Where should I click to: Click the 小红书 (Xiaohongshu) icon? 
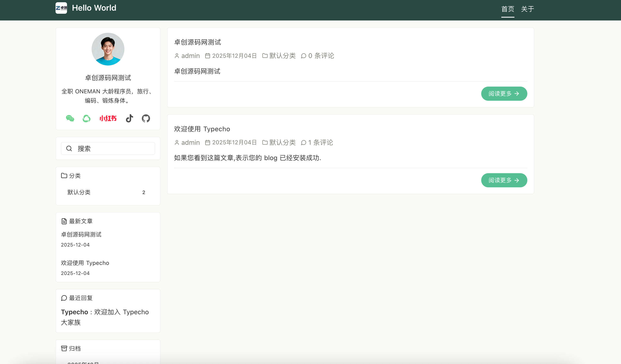tap(108, 118)
